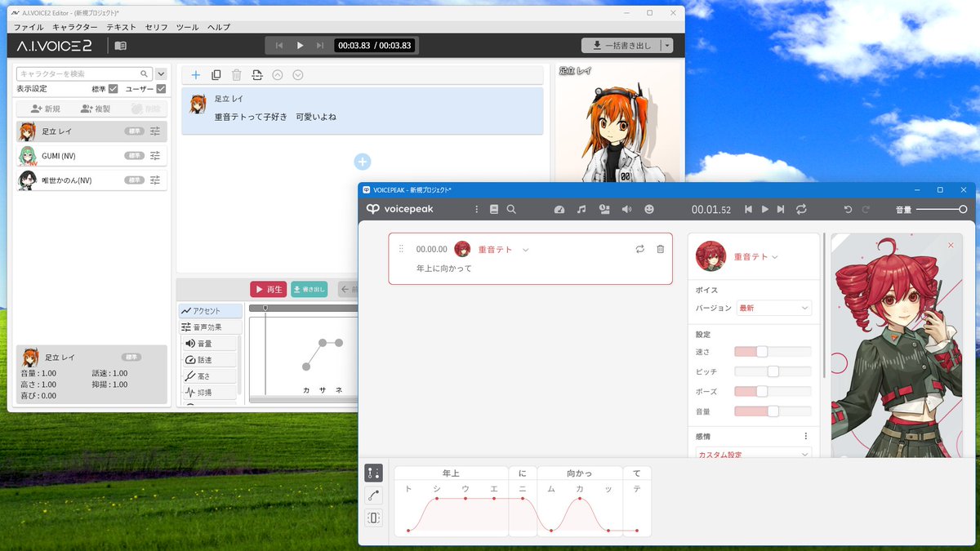
Task: Toggle the loop playback button in VOICEPEAK
Action: (801, 210)
